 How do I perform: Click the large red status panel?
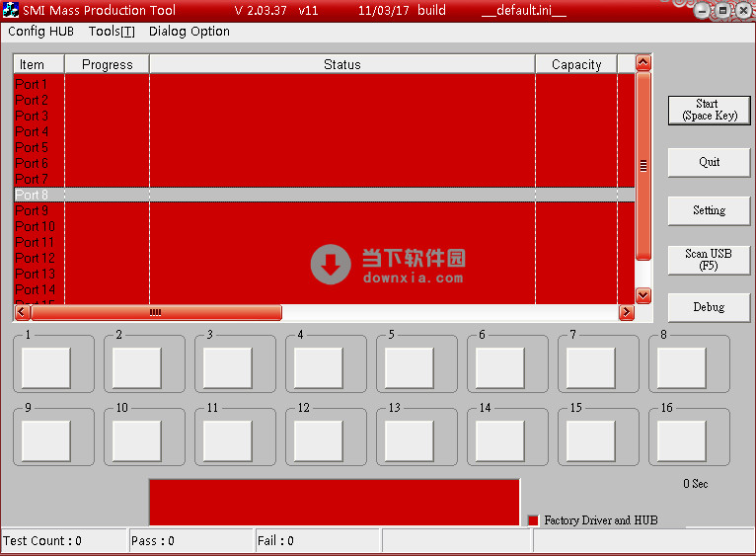(x=335, y=502)
